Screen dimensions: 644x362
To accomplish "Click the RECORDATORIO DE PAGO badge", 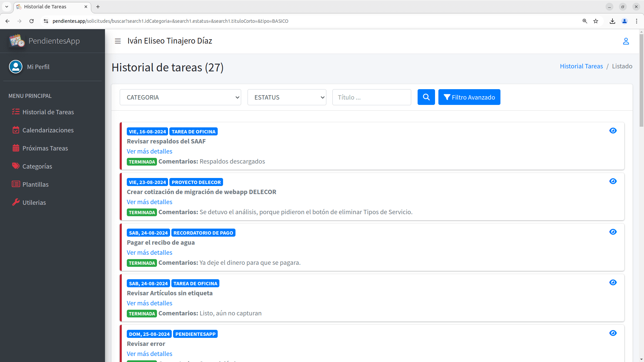I will (x=203, y=233).
